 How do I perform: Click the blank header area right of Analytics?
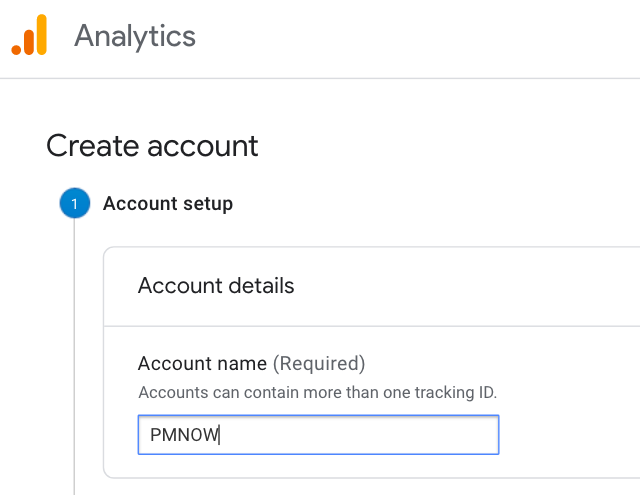click(416, 37)
